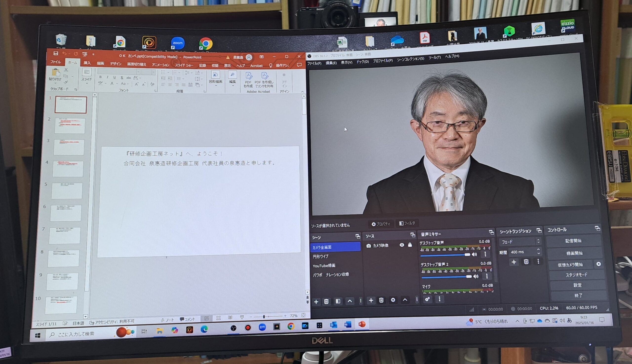
Task: Move source up in the Sources panel
Action: click(405, 300)
